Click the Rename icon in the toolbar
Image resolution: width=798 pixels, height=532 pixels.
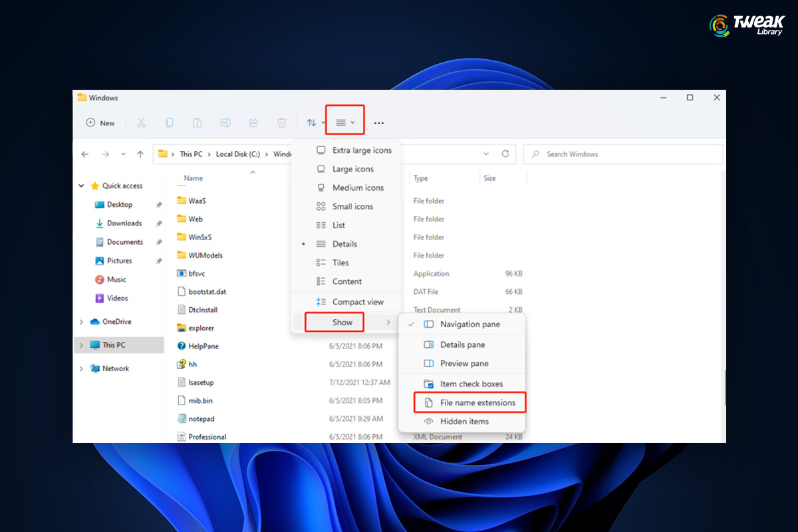click(225, 122)
